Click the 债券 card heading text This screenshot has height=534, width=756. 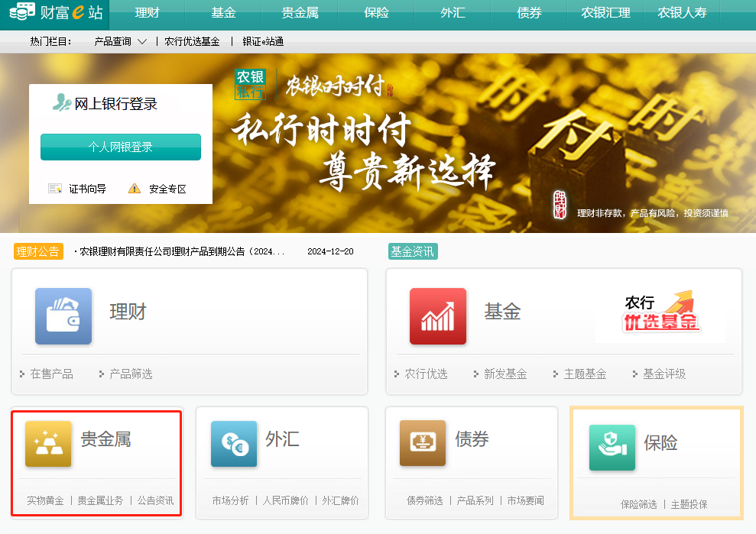[472, 439]
